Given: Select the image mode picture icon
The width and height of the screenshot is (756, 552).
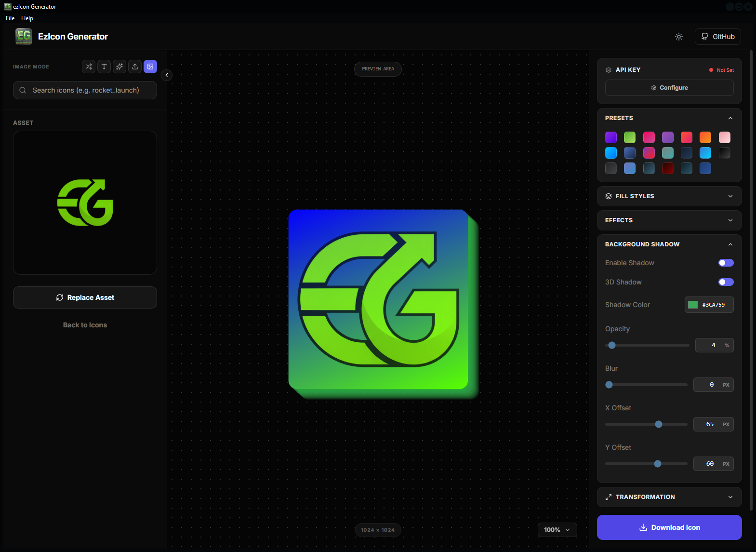Looking at the screenshot, I should [150, 67].
